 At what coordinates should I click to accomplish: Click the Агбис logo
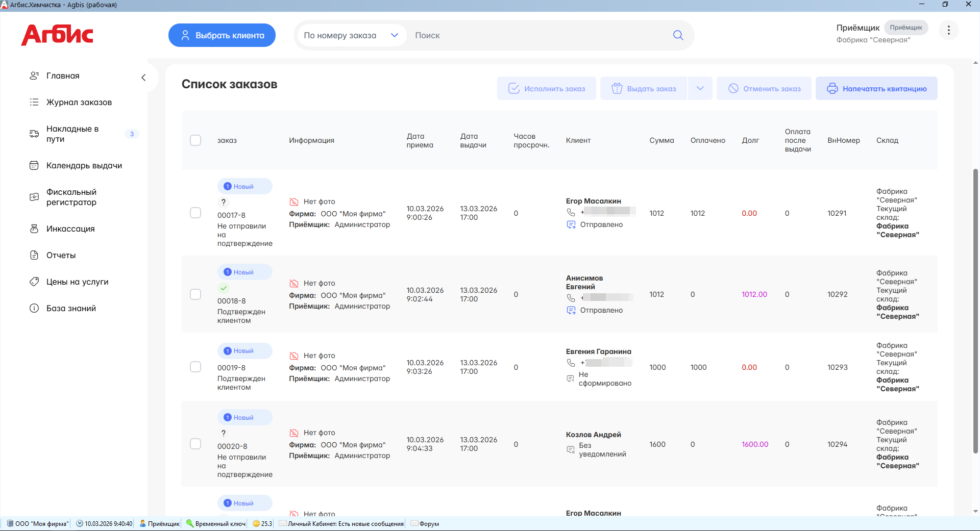click(x=57, y=35)
